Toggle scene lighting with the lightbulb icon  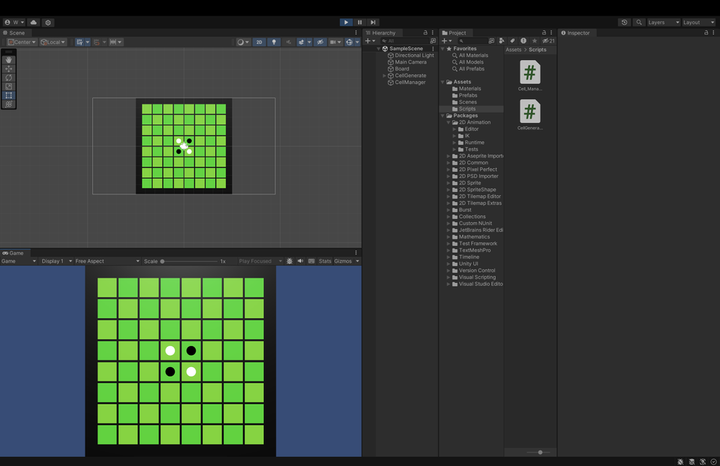tap(273, 42)
